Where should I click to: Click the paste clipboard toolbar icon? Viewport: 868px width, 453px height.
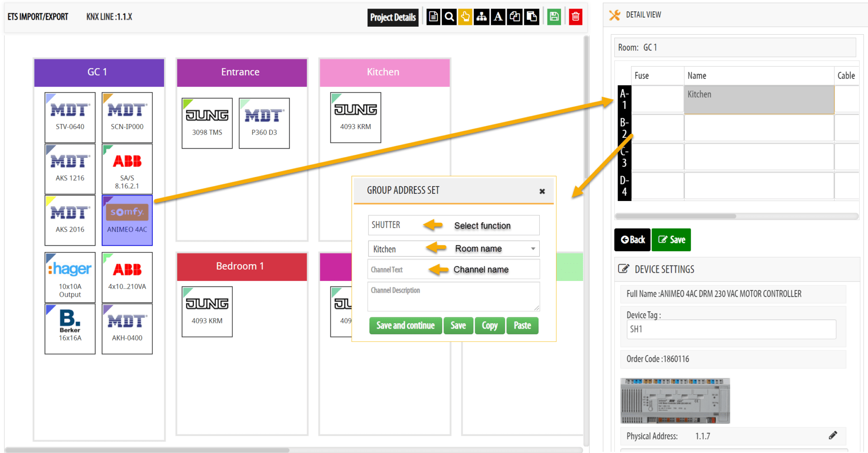tap(532, 17)
